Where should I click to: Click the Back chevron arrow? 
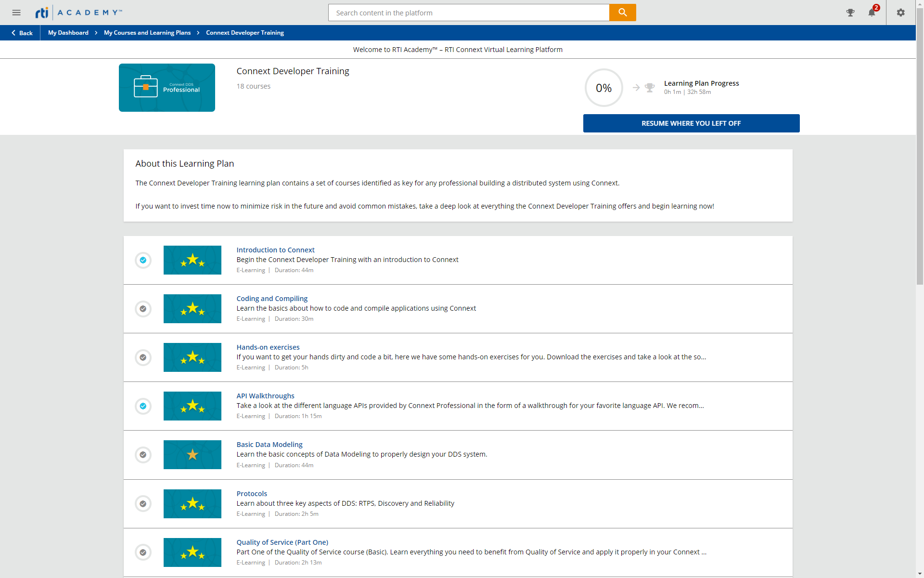pyautogui.click(x=13, y=33)
